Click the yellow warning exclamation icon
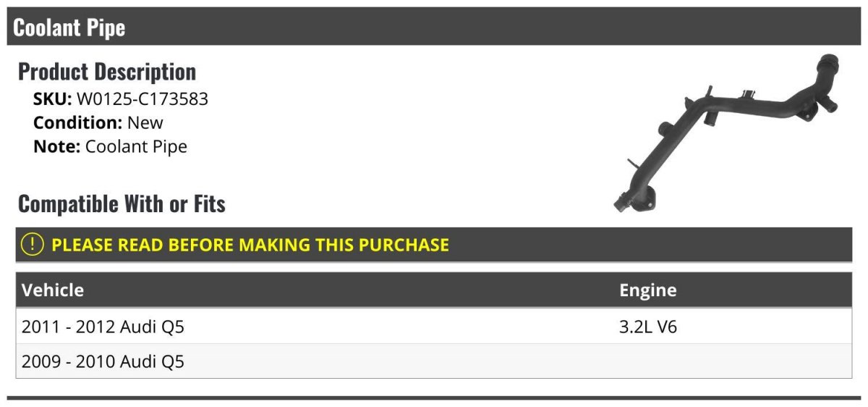 33,245
